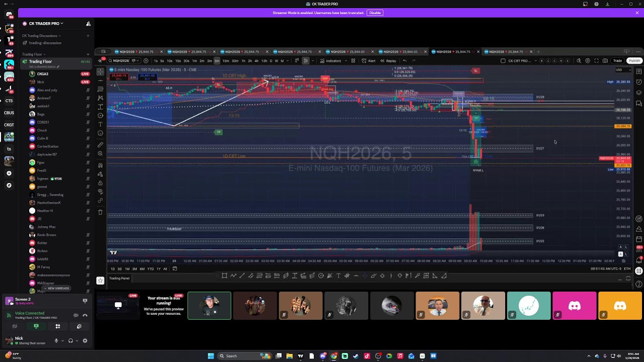The image size is (644, 362).
Task: Select the candlestick chart type icon
Action: [305, 61]
